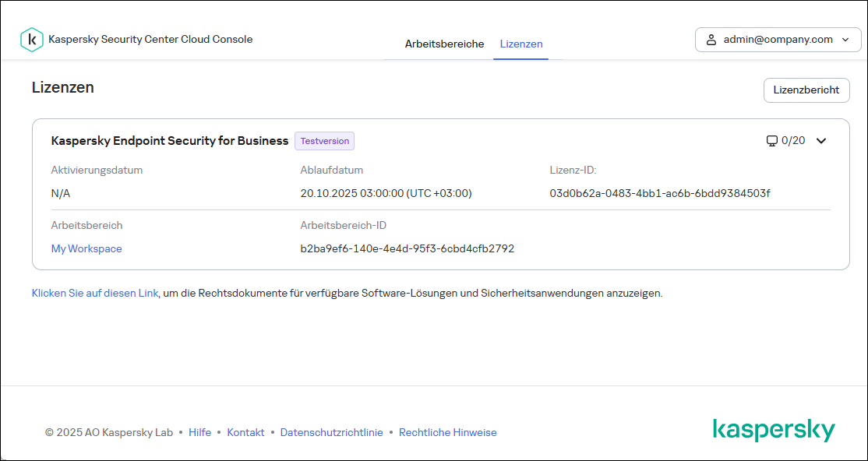Click the link to view legal documents

coord(94,294)
